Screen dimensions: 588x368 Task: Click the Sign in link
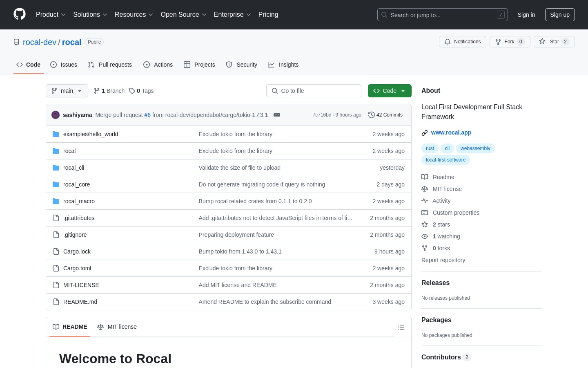click(x=526, y=15)
